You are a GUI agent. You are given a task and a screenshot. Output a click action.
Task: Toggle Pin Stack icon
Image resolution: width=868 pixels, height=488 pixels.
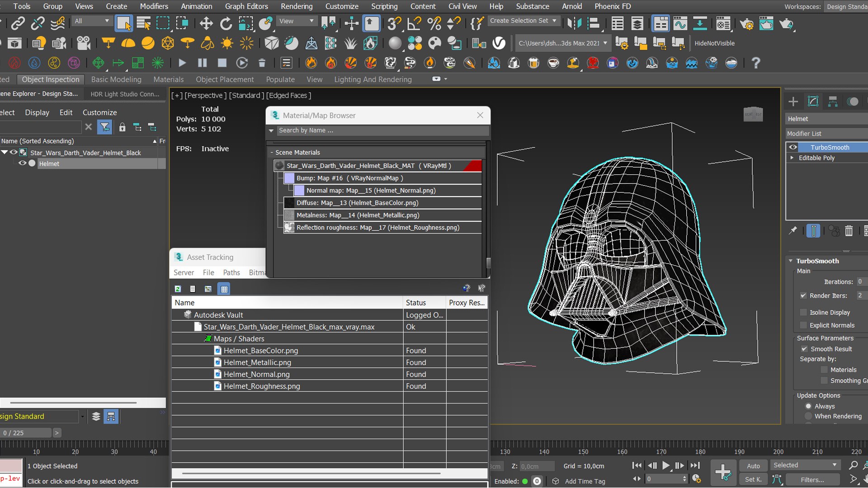click(x=793, y=231)
